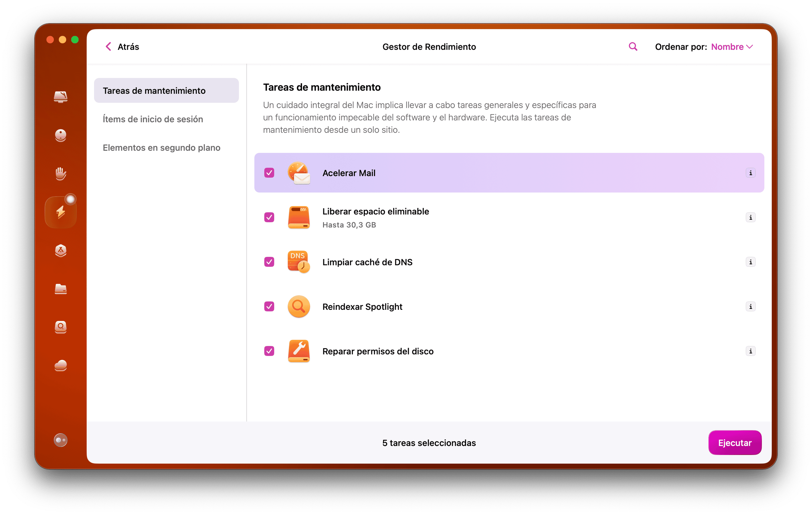This screenshot has width=812, height=515.
Task: Open Elementos en segundo plano section
Action: coord(162,147)
